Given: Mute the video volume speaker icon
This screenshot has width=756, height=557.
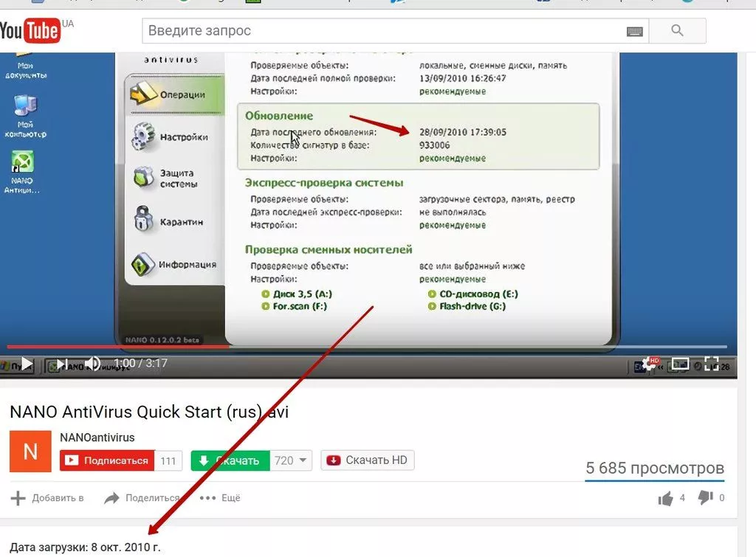Looking at the screenshot, I should pyautogui.click(x=92, y=363).
